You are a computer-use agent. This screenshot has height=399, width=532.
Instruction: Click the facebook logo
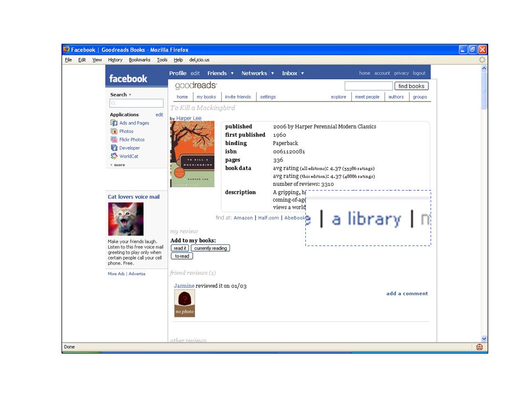[128, 79]
